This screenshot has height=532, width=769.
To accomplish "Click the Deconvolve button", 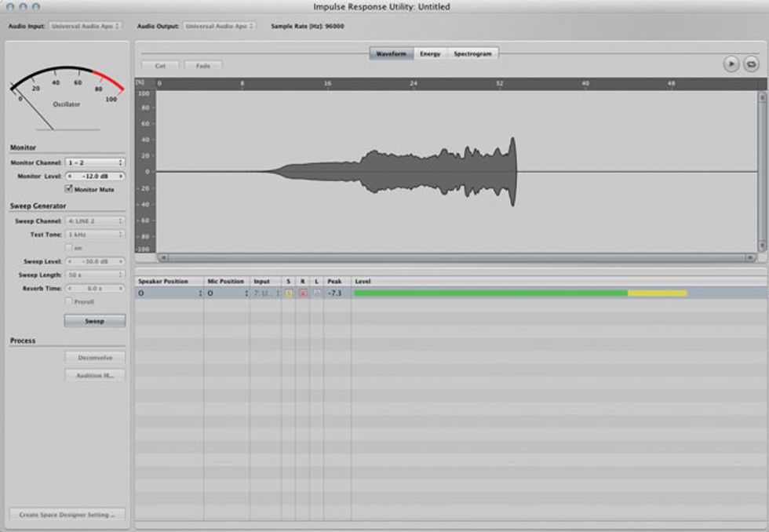I will (x=95, y=358).
